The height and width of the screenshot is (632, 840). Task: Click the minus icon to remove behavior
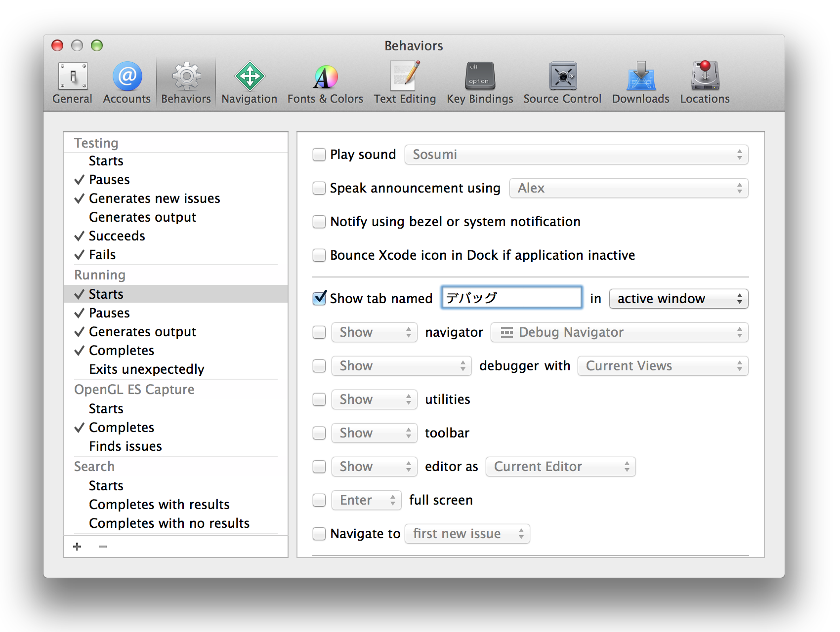103,547
